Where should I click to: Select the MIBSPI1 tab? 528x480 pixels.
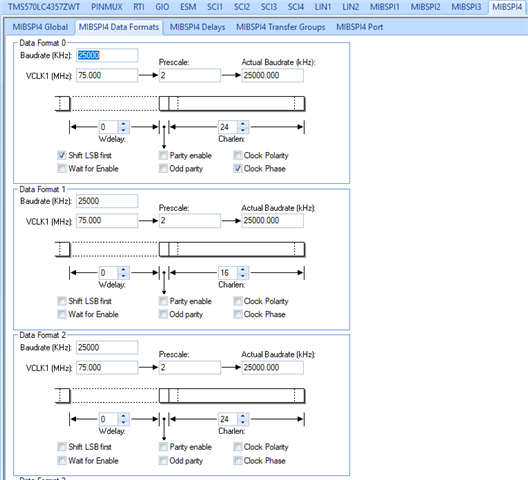(x=385, y=7)
